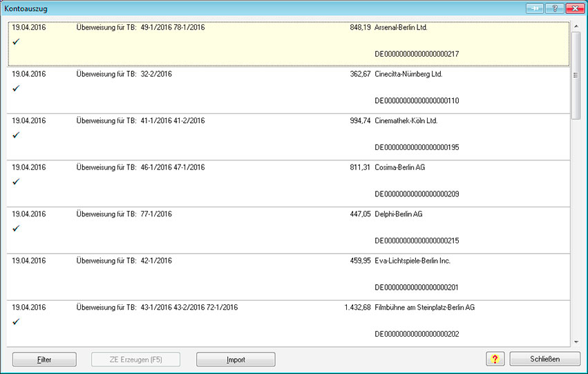The image size is (588, 374).
Task: Click checkmark icon in Cinemathek-Köln Ltd. row
Action: [16, 135]
